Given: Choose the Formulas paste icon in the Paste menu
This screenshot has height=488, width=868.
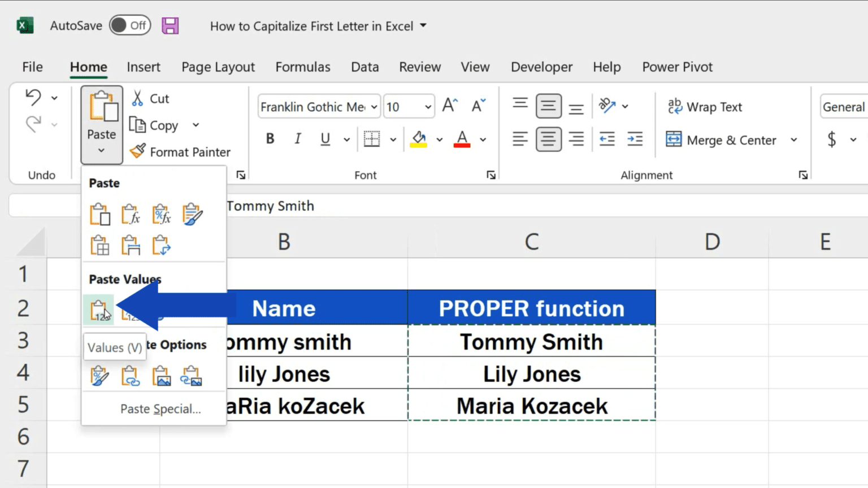Looking at the screenshot, I should click(131, 215).
